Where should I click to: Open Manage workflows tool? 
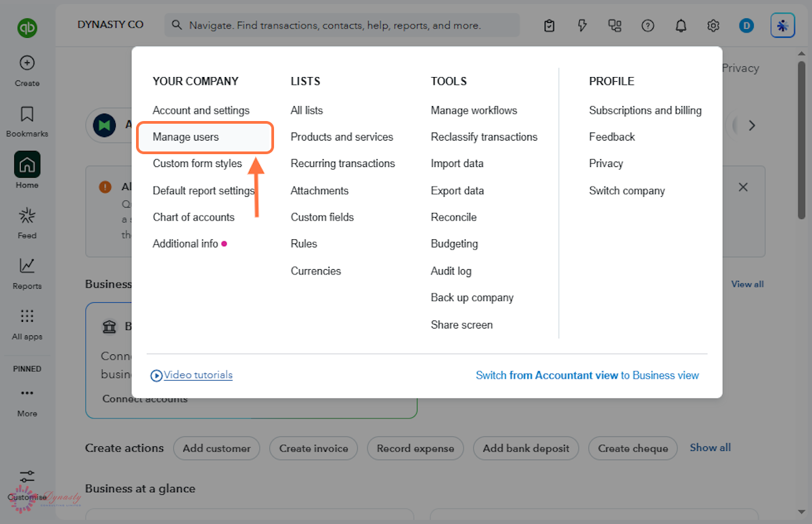[x=474, y=110]
